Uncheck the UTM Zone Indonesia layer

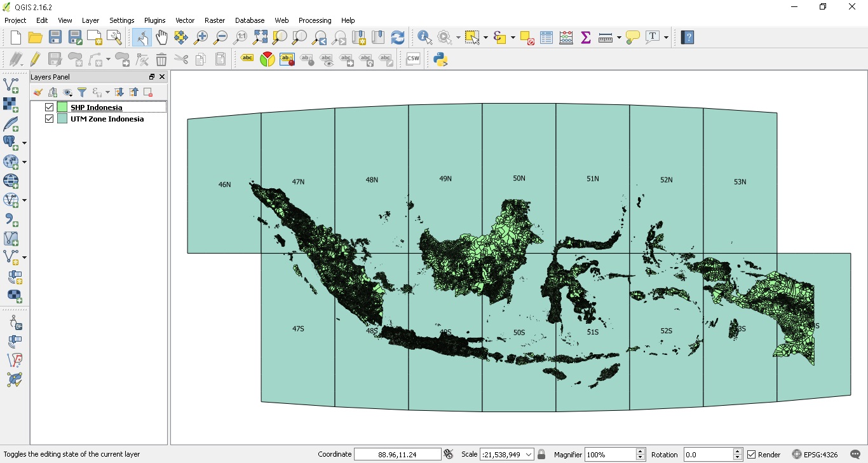[x=49, y=118]
